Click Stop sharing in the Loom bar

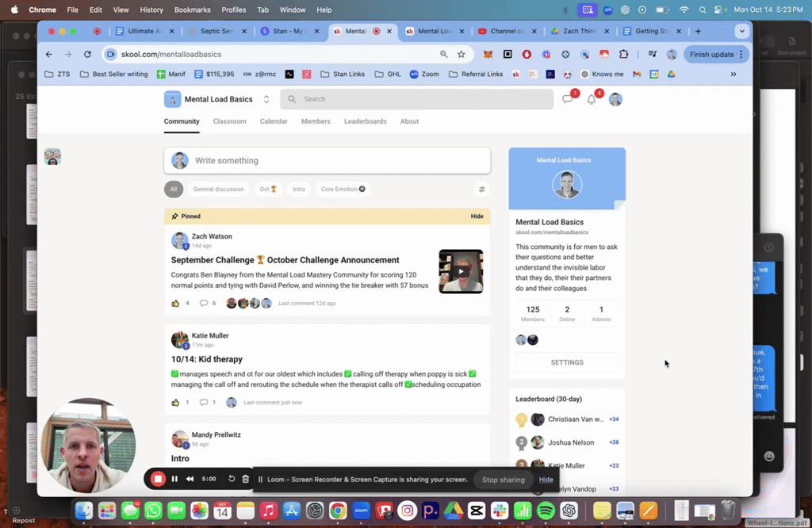pyautogui.click(x=503, y=480)
